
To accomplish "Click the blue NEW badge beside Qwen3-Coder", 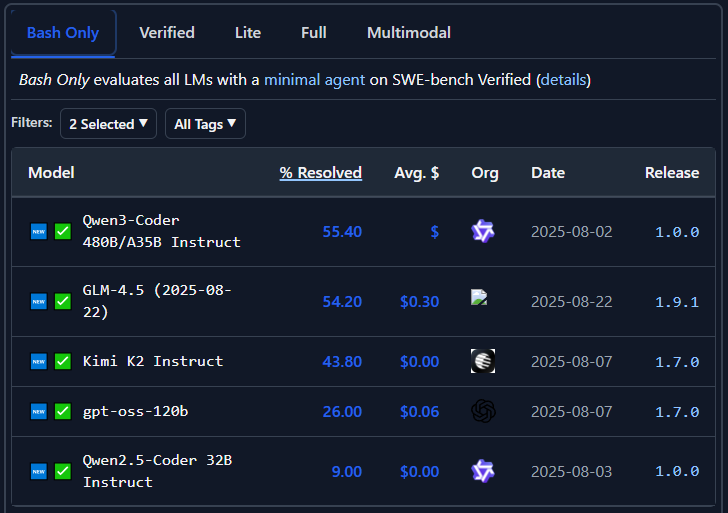I will [39, 231].
